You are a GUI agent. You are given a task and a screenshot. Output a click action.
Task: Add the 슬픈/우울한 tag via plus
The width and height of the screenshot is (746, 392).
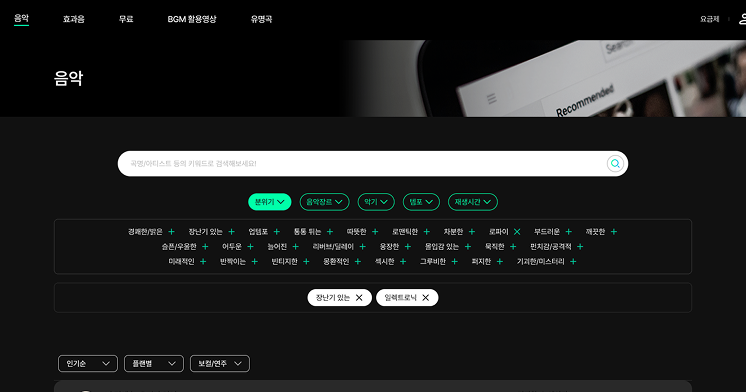coord(205,246)
